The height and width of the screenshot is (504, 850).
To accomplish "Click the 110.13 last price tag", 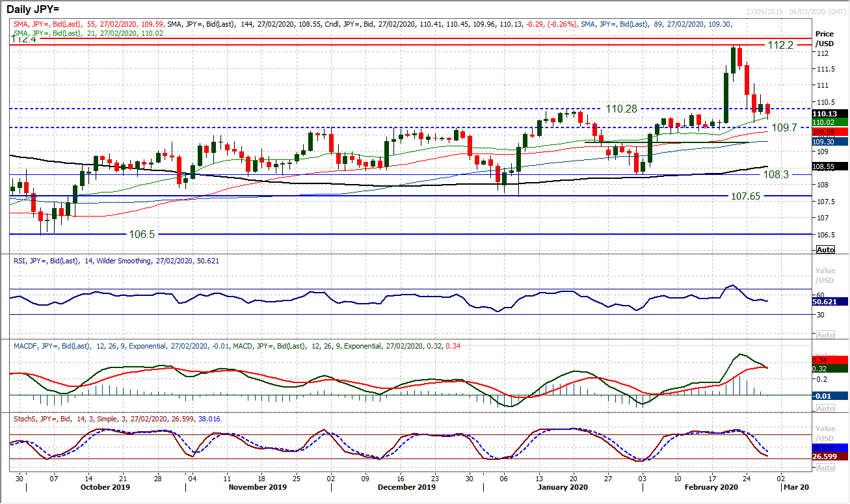I will [830, 113].
